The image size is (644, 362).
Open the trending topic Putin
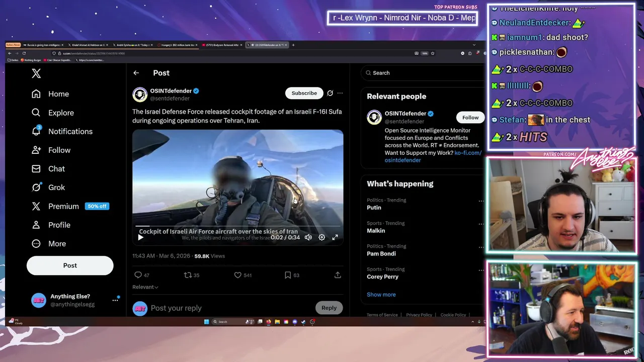coord(374,208)
